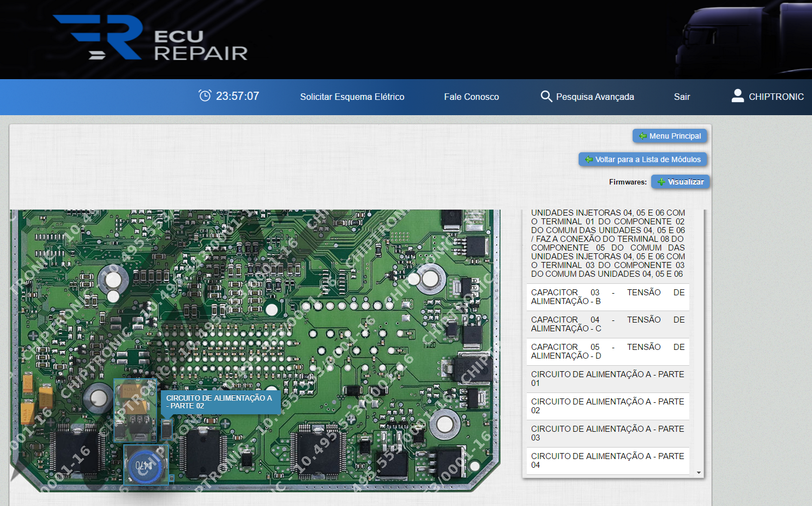Click the small highlighted component under the tooltip
Viewport: 812px width, 506px height.
(x=166, y=430)
